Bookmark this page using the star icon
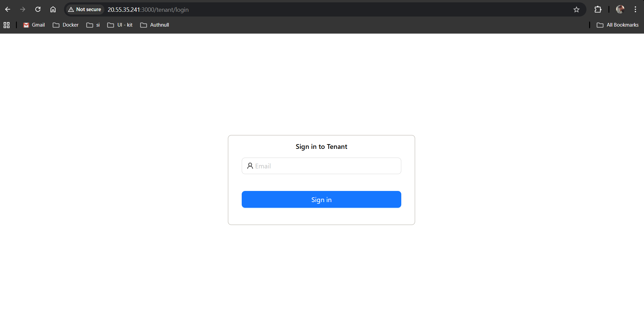 tap(577, 9)
